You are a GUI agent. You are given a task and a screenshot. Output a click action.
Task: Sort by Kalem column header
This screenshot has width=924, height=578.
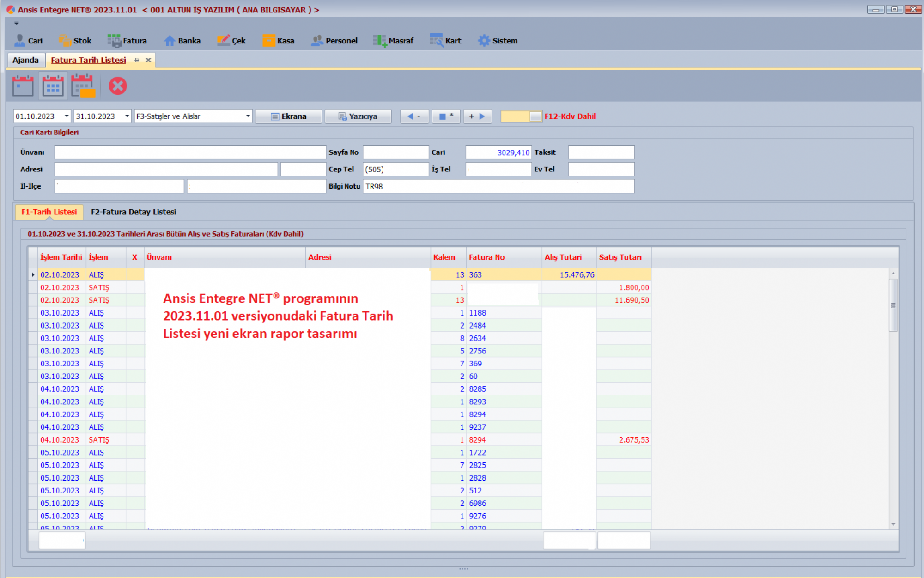448,257
